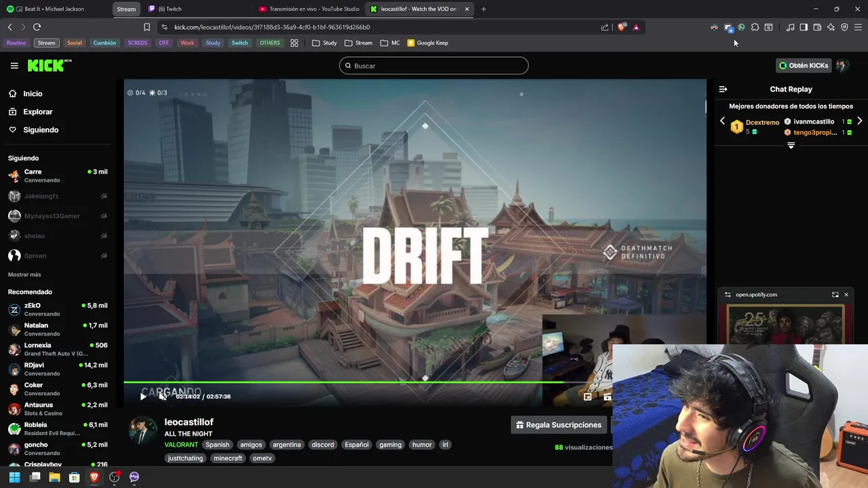Open recommended channel Lornexia
The image size is (868, 488).
click(x=58, y=349)
